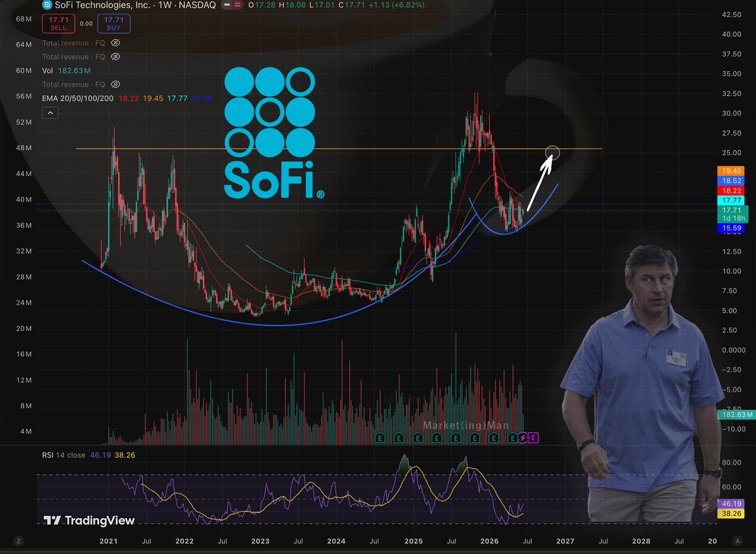
Task: Click the 68 M volume scale label
Action: [24, 19]
